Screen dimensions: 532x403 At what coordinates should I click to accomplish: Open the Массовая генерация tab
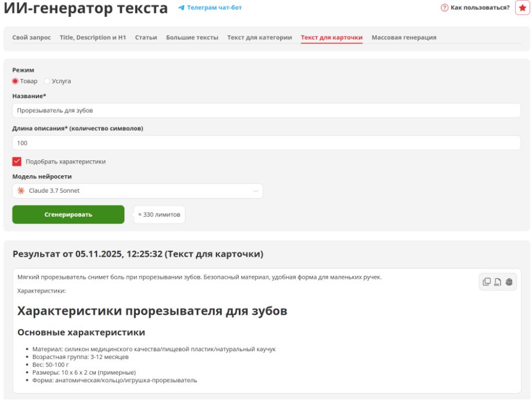(x=404, y=38)
